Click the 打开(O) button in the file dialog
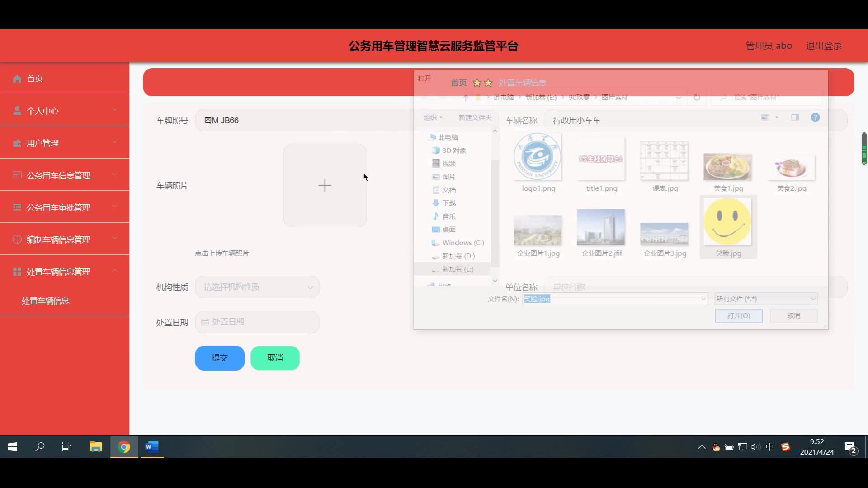 pyautogui.click(x=738, y=316)
